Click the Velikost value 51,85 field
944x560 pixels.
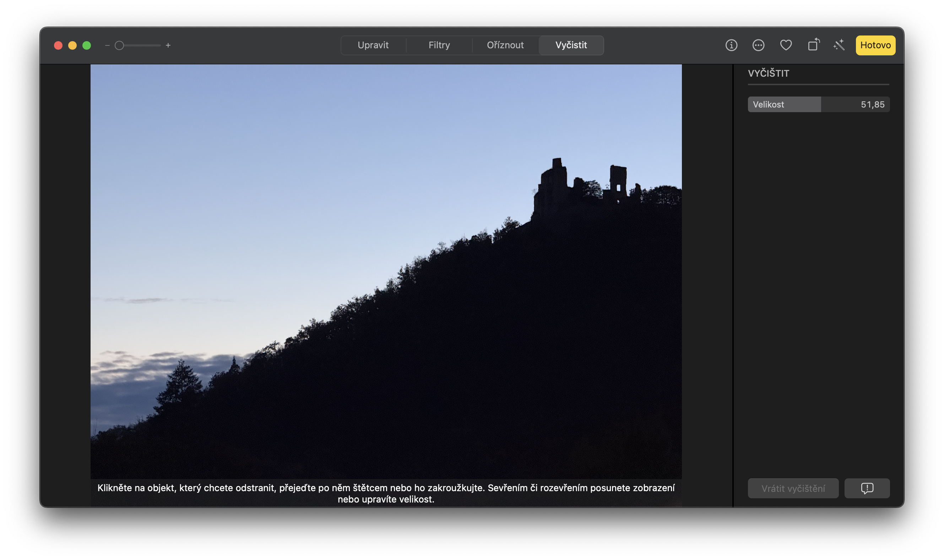tap(872, 105)
